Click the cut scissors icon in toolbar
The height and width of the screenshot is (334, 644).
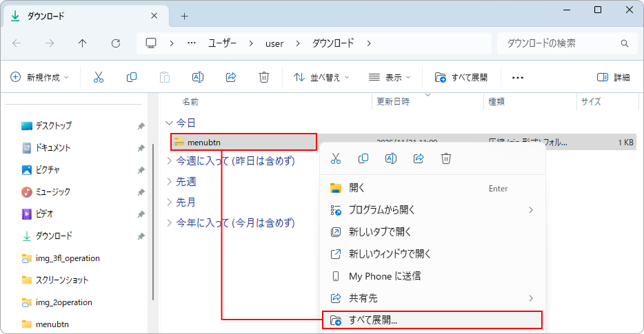(x=99, y=77)
